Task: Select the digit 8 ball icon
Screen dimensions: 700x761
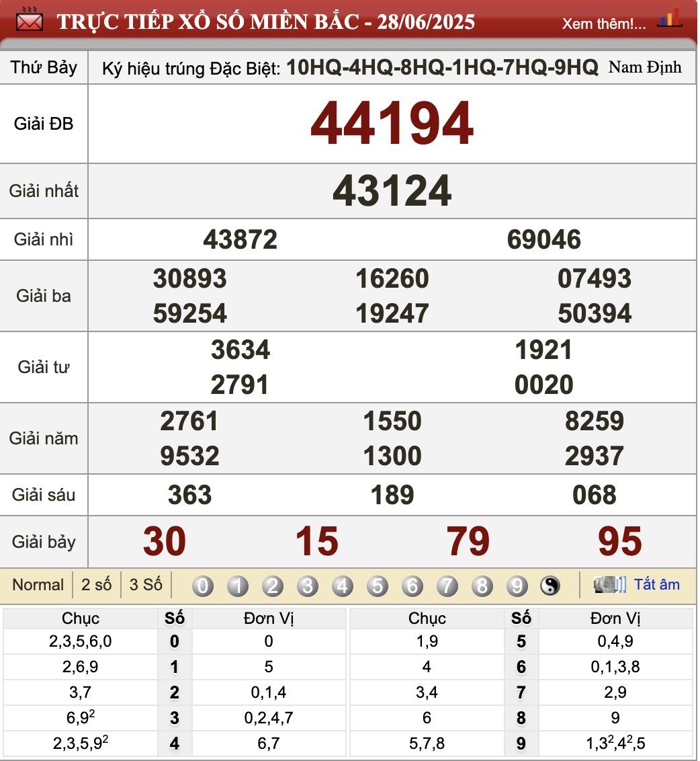Action: [482, 586]
